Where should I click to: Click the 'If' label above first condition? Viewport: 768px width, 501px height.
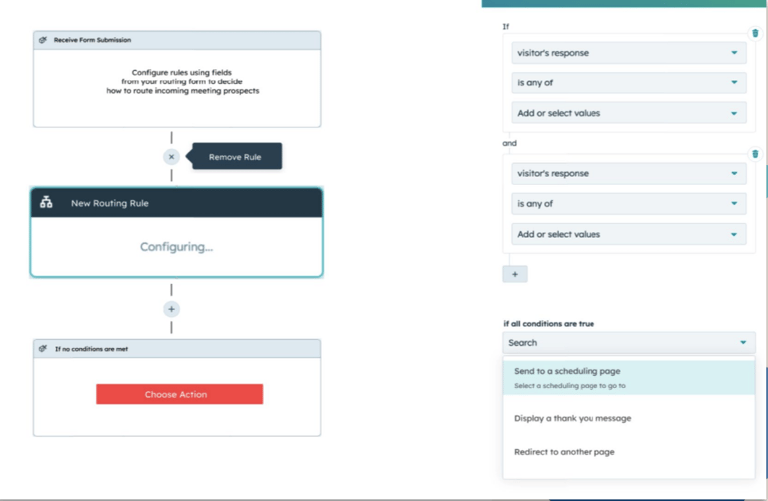click(506, 26)
